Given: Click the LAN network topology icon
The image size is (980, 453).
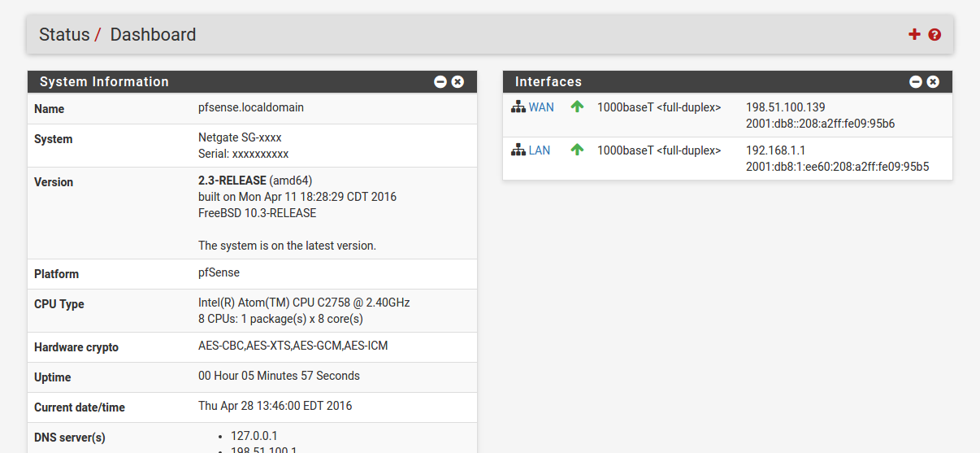Looking at the screenshot, I should (x=518, y=150).
